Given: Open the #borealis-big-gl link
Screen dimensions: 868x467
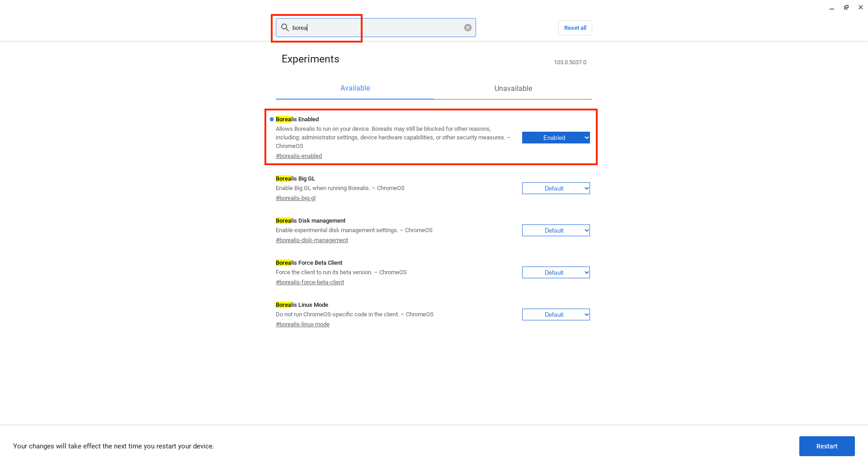Looking at the screenshot, I should 296,198.
